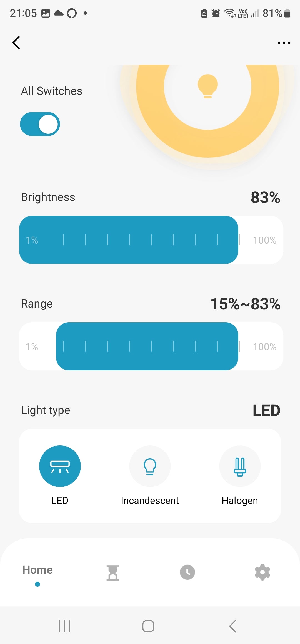Tap the Brightness 83% value

tap(265, 197)
